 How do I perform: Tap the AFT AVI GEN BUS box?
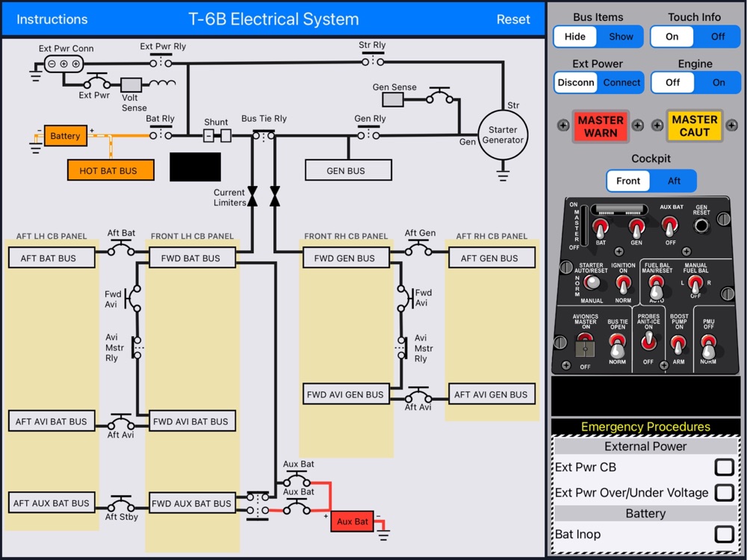click(x=492, y=394)
